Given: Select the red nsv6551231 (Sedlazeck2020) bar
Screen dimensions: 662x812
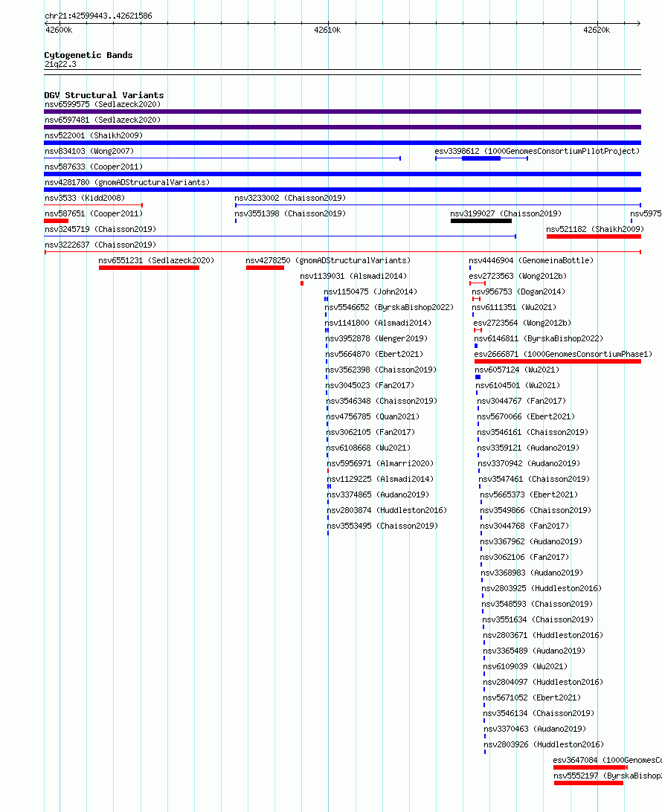Looking at the screenshot, I should pos(150,268).
